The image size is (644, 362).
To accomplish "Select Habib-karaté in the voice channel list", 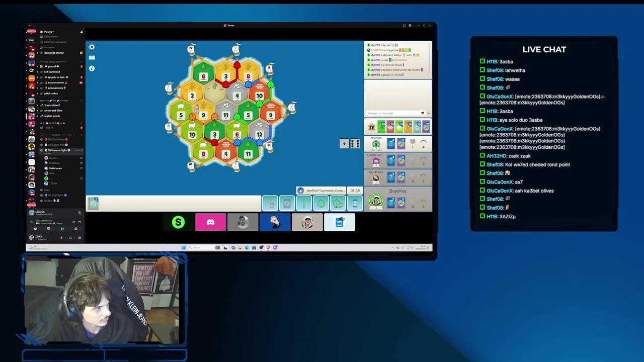I will pos(54,168).
